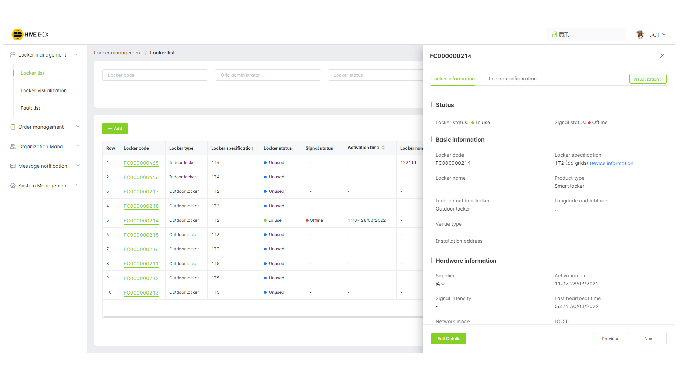Click the green icon in the header search box
Viewport: 680px width, 390px height.
pyautogui.click(x=554, y=34)
